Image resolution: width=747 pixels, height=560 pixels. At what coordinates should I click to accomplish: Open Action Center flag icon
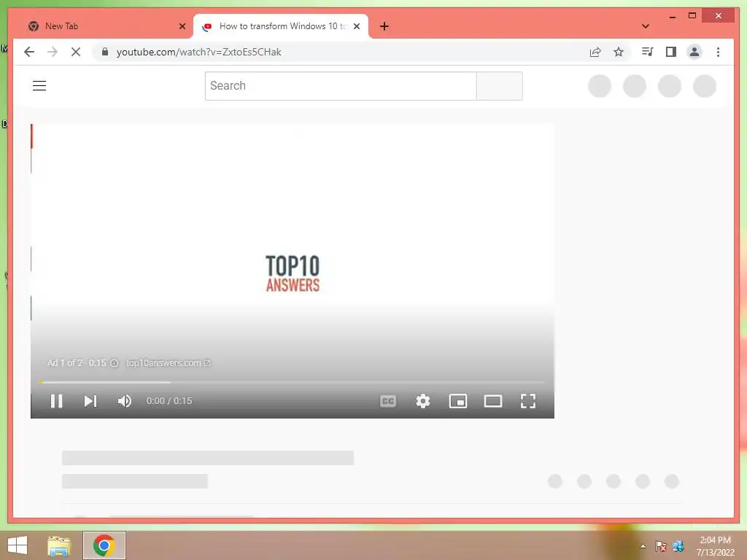coord(660,546)
